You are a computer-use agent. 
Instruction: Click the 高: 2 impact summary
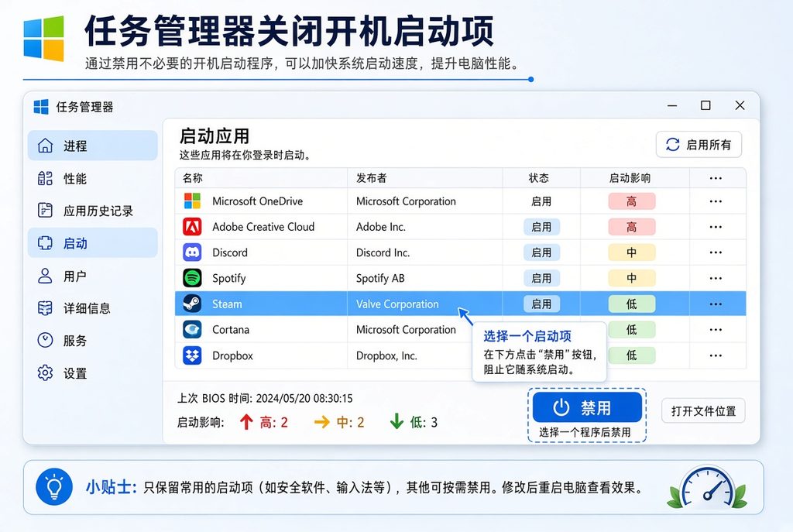tap(264, 422)
